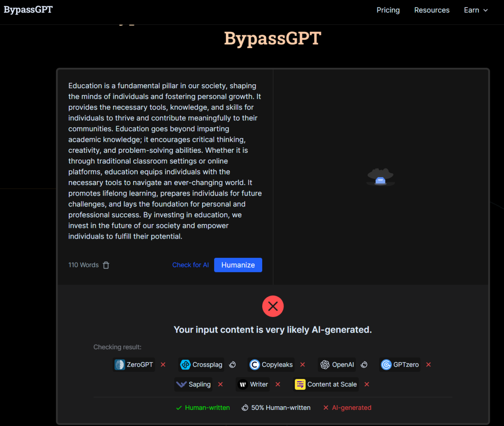The height and width of the screenshot is (426, 504).
Task: Click the Copyleaks C logo icon
Action: click(x=255, y=365)
